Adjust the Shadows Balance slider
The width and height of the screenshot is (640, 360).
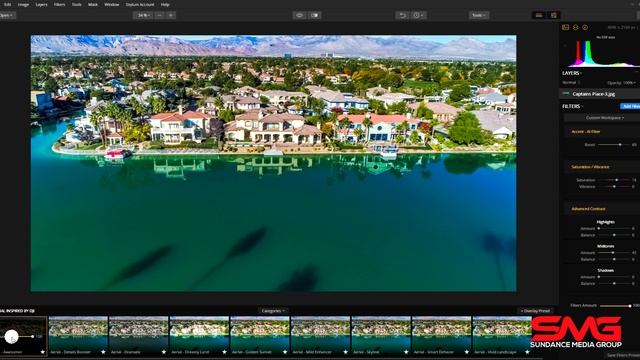[x=614, y=283]
